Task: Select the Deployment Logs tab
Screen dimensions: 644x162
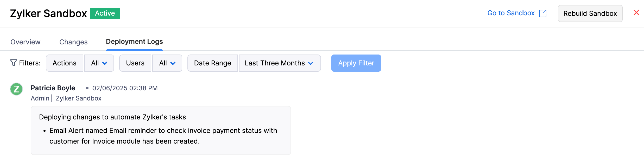Action: pyautogui.click(x=134, y=42)
